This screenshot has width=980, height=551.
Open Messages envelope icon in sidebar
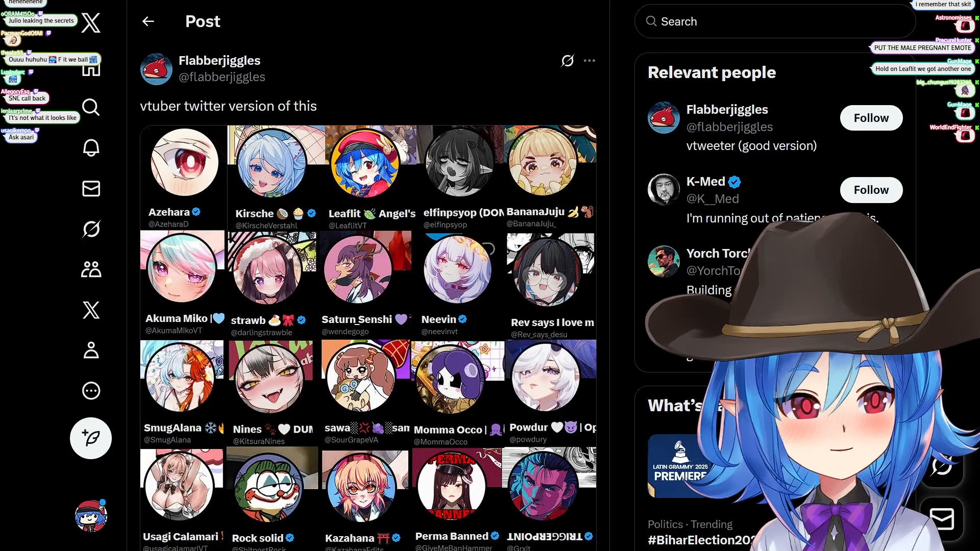click(x=91, y=188)
